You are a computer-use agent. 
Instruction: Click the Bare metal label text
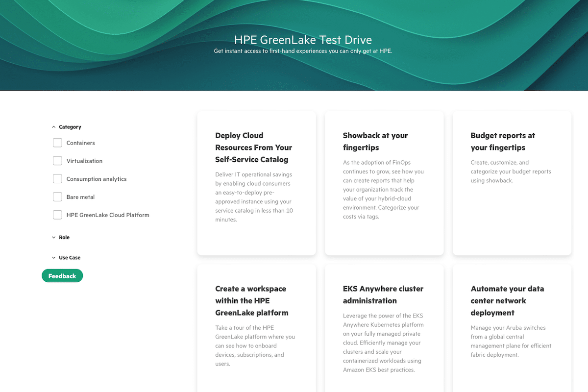[80, 197]
